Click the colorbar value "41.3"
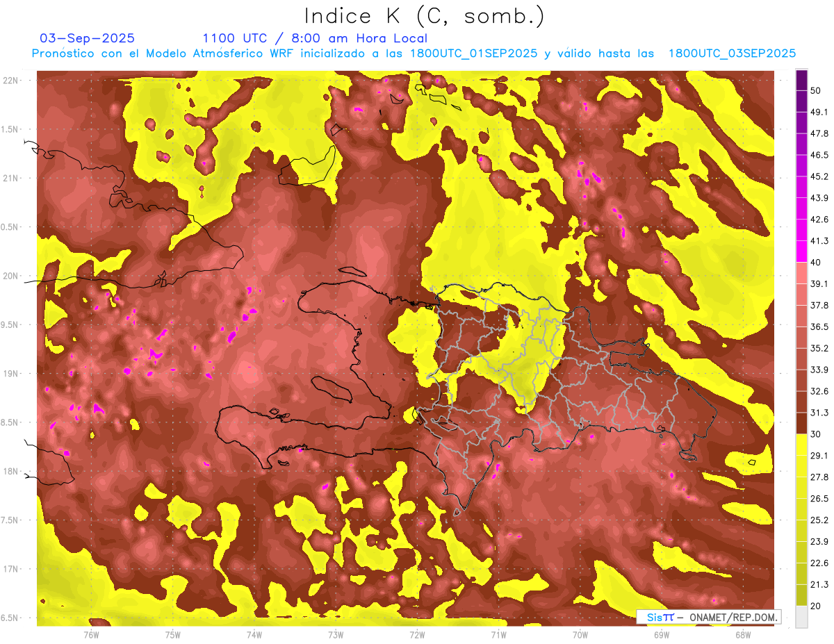Screen dimensions: 834x644 [819, 241]
